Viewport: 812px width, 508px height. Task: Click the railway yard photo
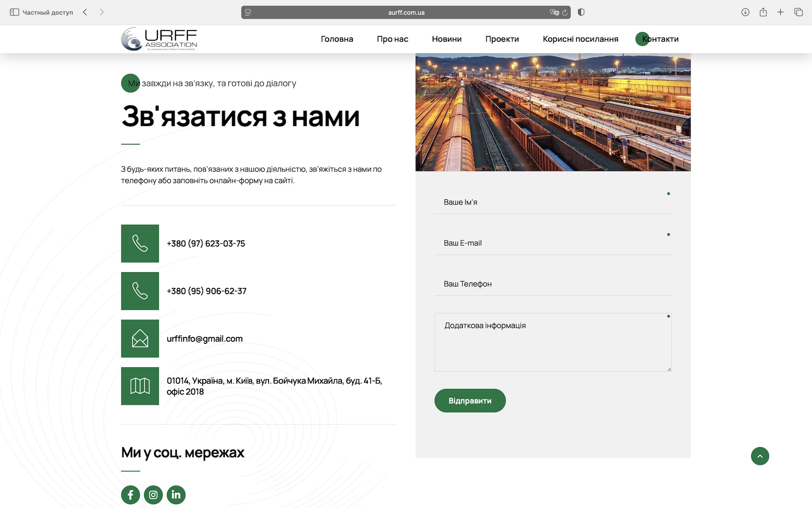553,112
